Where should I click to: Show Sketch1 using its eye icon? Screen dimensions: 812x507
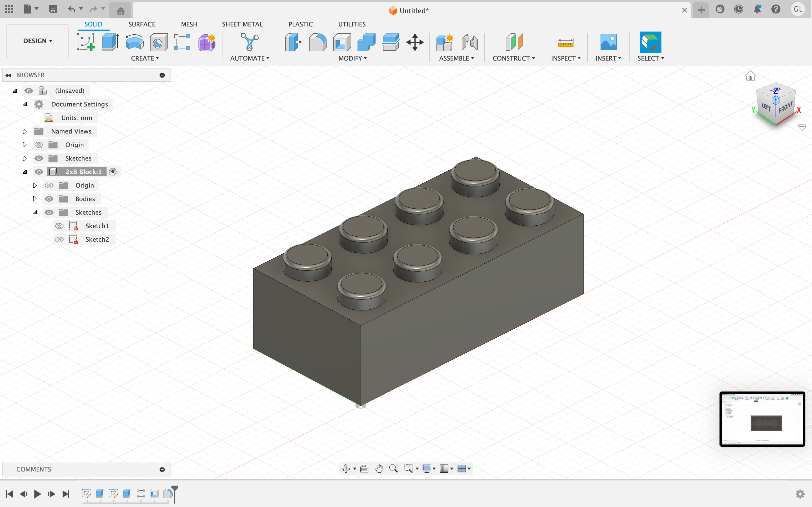coord(59,226)
